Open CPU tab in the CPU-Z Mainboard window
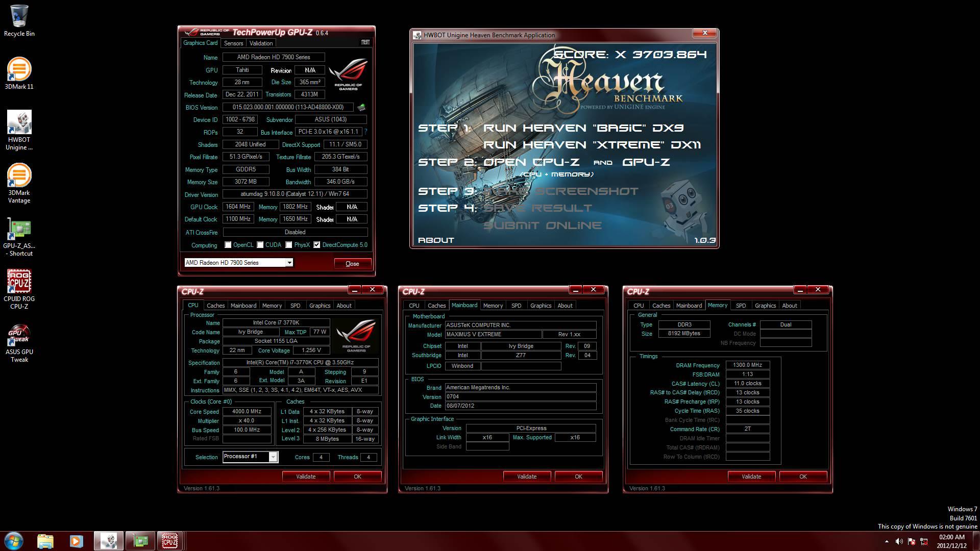Image resolution: width=980 pixels, height=551 pixels. coord(414,306)
